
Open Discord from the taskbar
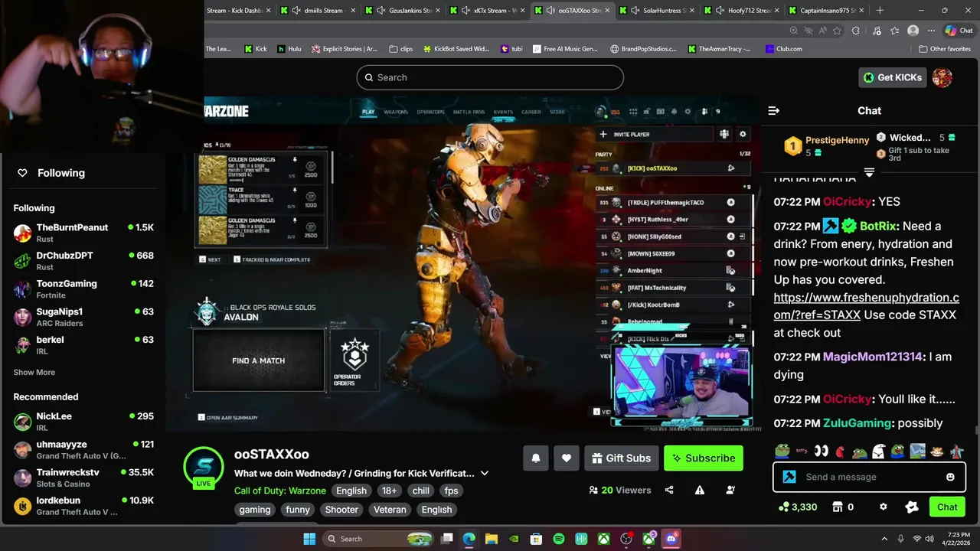671,539
